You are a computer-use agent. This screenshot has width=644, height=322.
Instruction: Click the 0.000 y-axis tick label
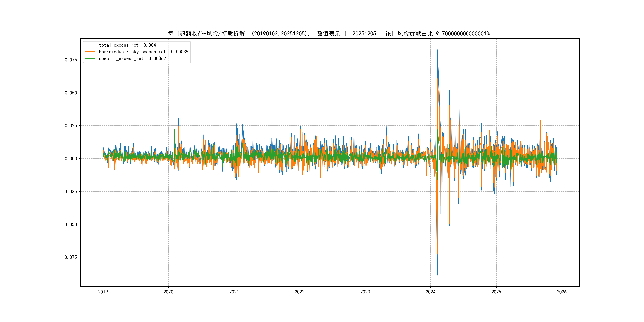click(x=71, y=158)
